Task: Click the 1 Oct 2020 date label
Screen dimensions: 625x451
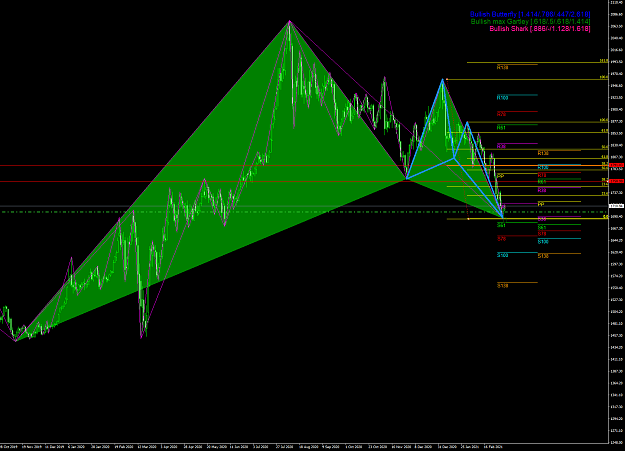Action: 353,447
